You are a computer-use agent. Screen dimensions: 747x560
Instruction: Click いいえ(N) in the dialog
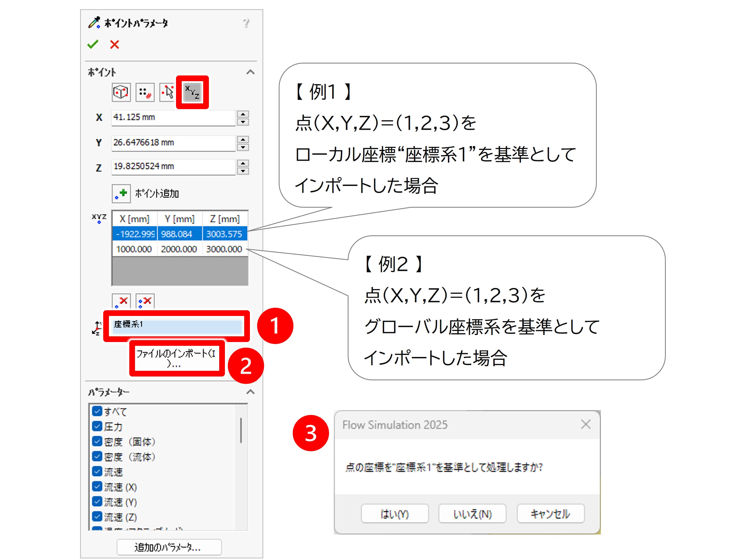pos(472,513)
